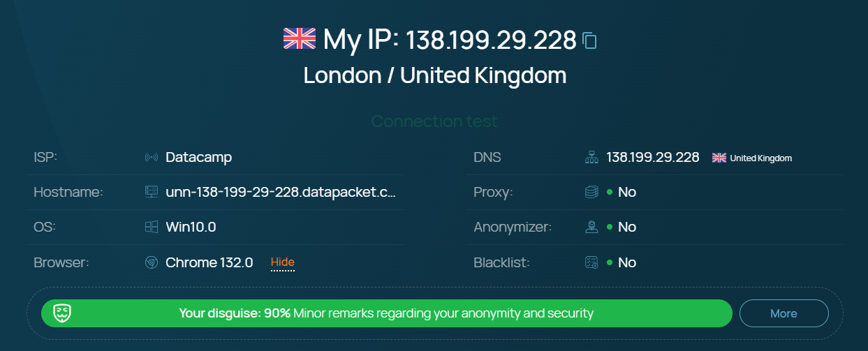This screenshot has width=868, height=351.
Task: Hide the browser info via Hide link
Action: pos(283,262)
